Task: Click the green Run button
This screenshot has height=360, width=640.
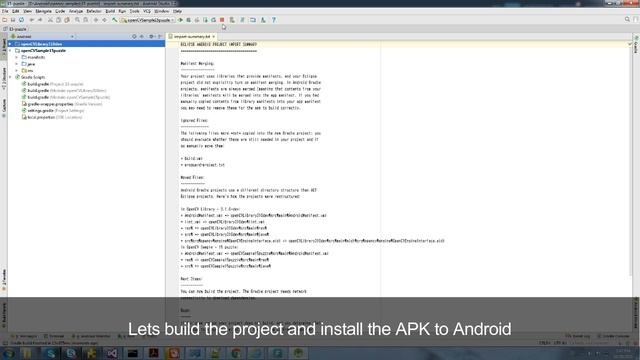Action: [180, 20]
